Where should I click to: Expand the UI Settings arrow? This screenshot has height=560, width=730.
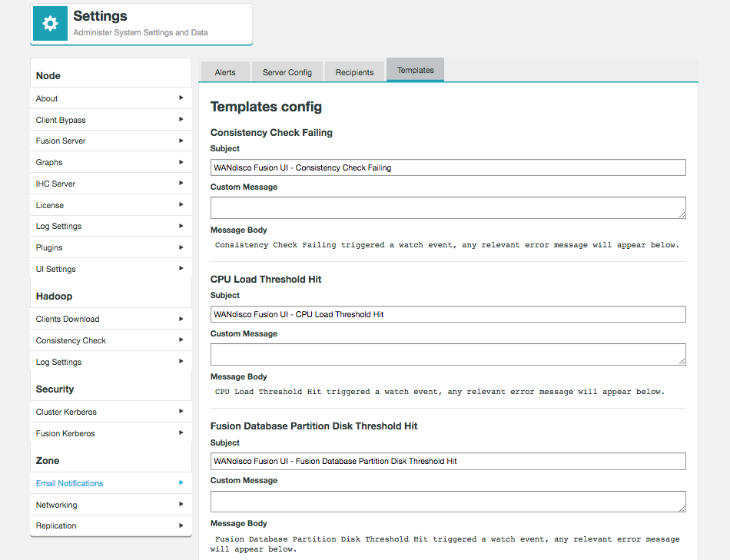(x=181, y=268)
